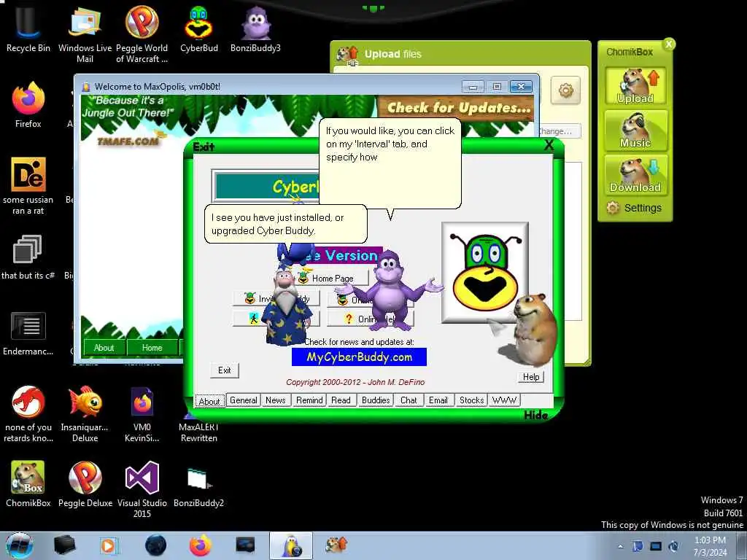Click the ChomikBox taskbar icon
This screenshot has width=747, height=560.
[x=336, y=545]
